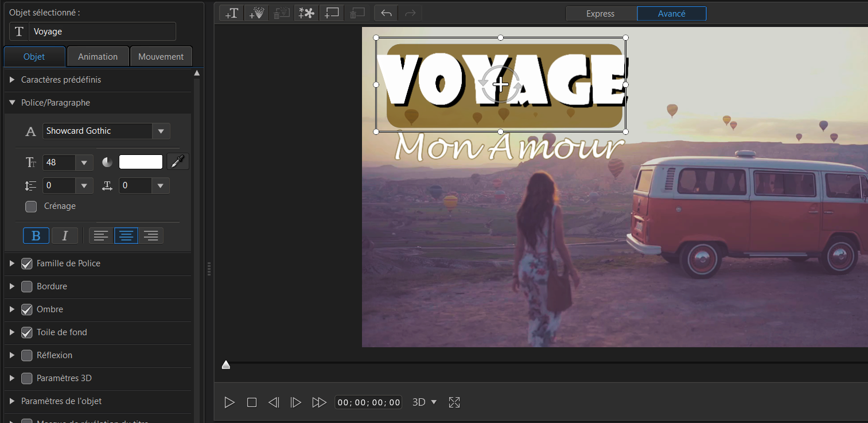Expand the Famille de Police section
Image resolution: width=868 pixels, height=423 pixels.
(13, 263)
